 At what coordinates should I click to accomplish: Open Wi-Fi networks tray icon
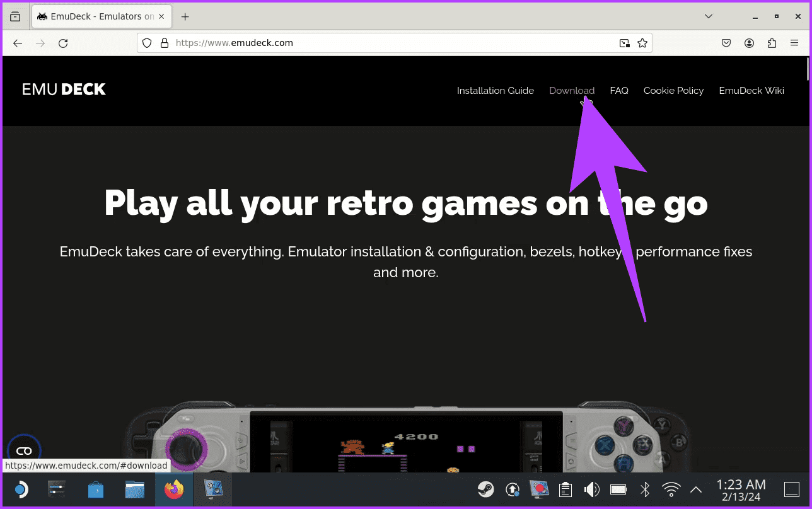(x=671, y=489)
